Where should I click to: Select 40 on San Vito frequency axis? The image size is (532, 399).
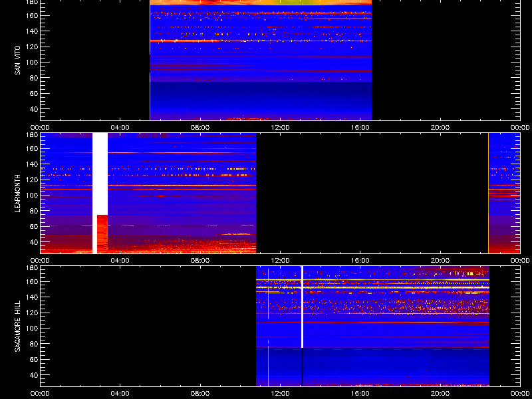point(35,109)
